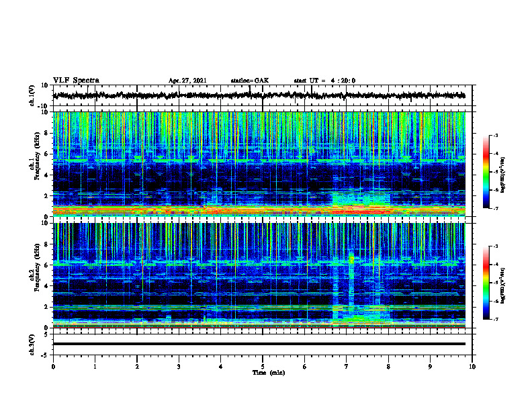Click the flat black ch.3 voltage trace
The image size is (532, 411).
coord(259,344)
